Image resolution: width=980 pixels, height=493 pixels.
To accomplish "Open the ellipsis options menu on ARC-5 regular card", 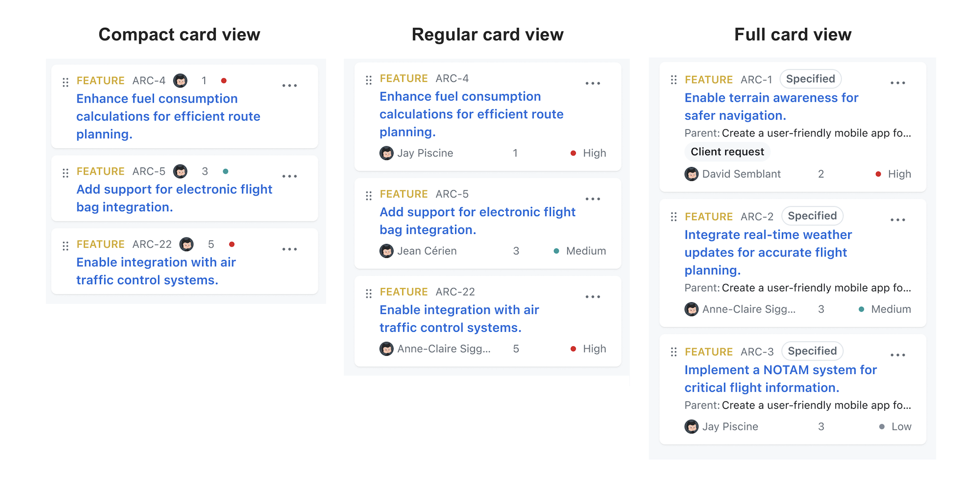I will [593, 198].
